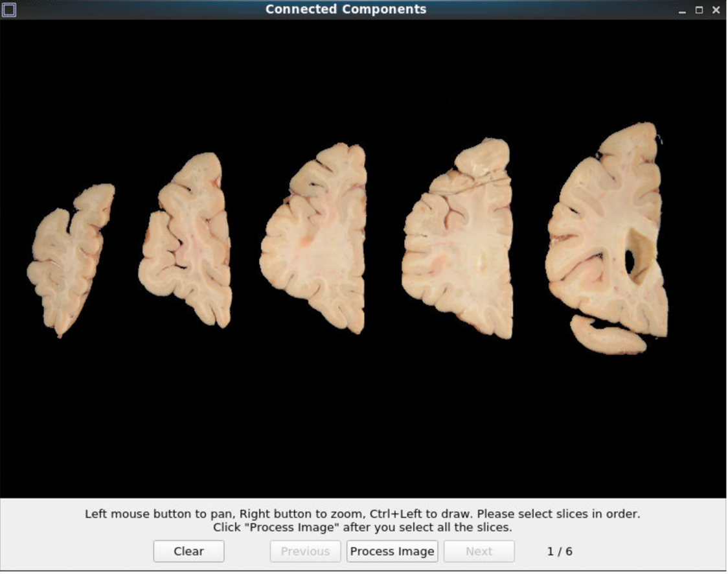The image size is (728, 574).
Task: Advance with the Next button
Action: click(x=479, y=551)
